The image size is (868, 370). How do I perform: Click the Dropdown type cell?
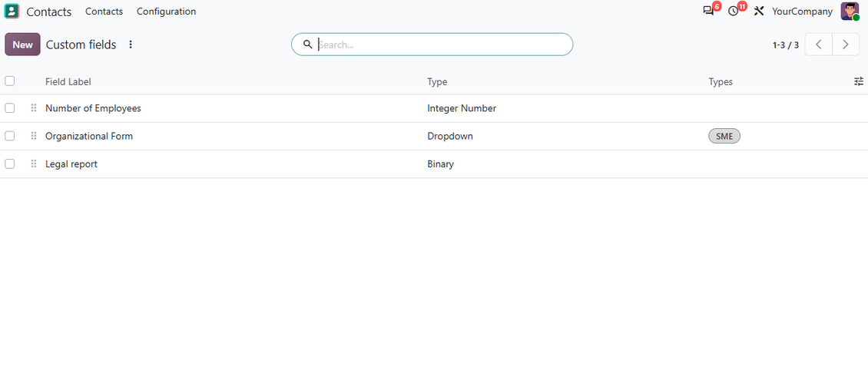pyautogui.click(x=450, y=136)
